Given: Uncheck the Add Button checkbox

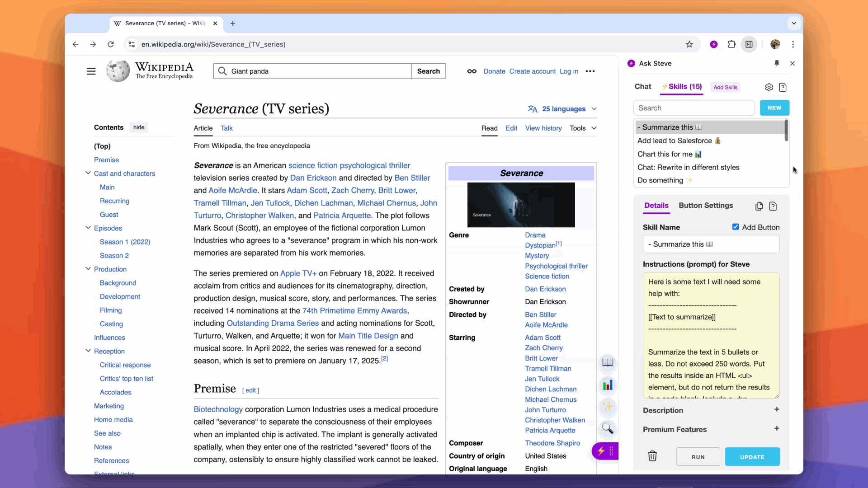Looking at the screenshot, I should (736, 227).
